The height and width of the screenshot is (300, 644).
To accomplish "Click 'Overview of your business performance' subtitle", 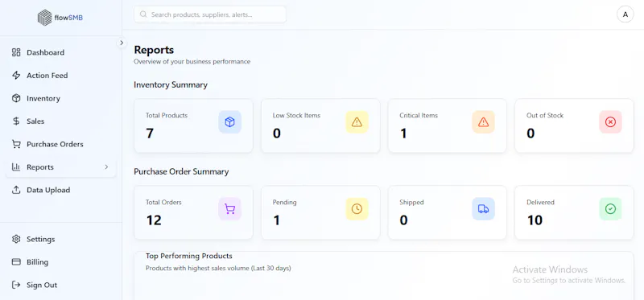I will [x=192, y=62].
